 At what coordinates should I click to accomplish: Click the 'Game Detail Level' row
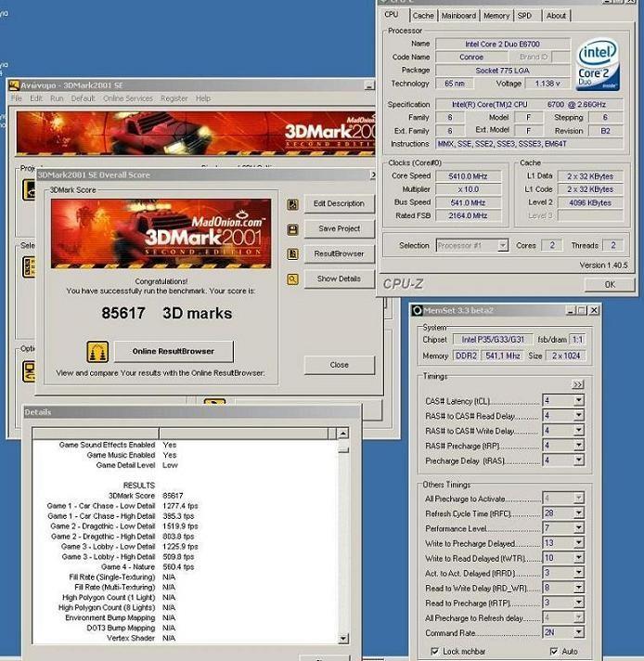(137, 465)
